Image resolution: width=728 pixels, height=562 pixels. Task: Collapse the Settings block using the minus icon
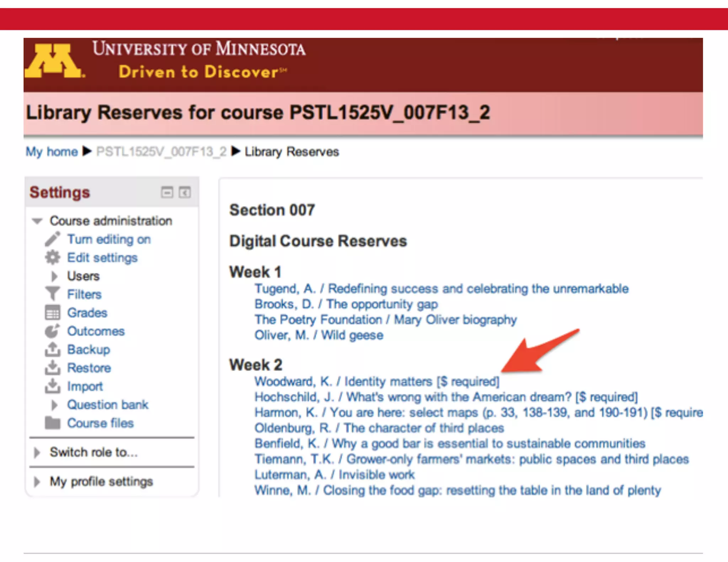click(167, 192)
